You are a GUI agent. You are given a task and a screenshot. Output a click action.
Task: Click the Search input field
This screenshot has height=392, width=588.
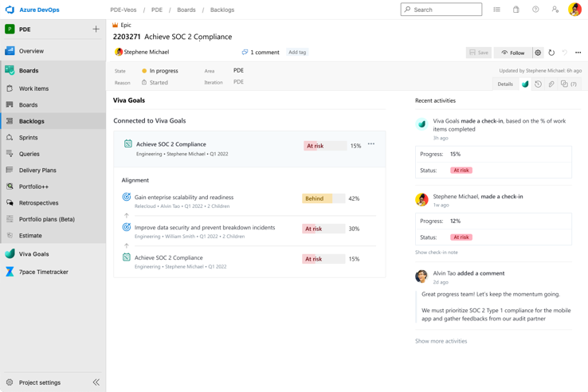point(441,10)
